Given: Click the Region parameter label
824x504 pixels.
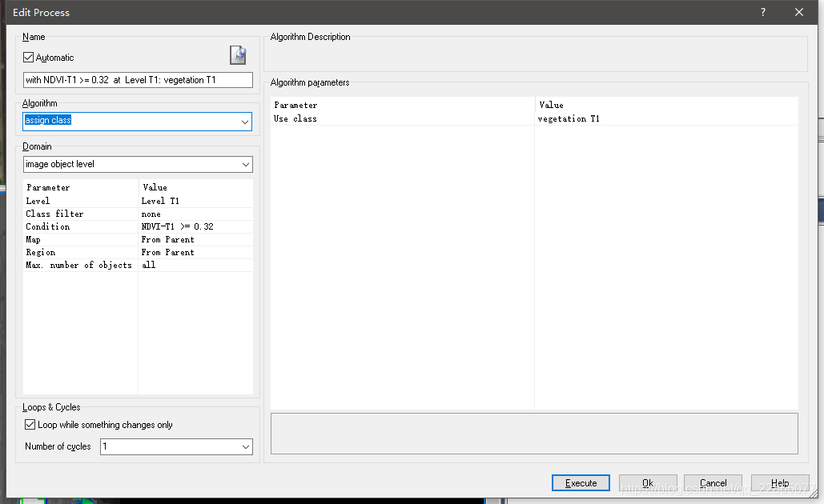Looking at the screenshot, I should (41, 252).
